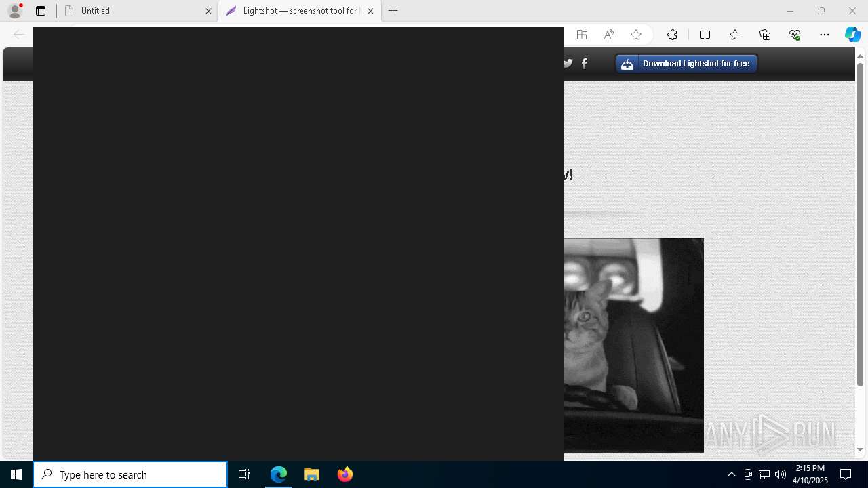Close the Lightshot tab
This screenshot has width=868, height=488.
coord(370,11)
